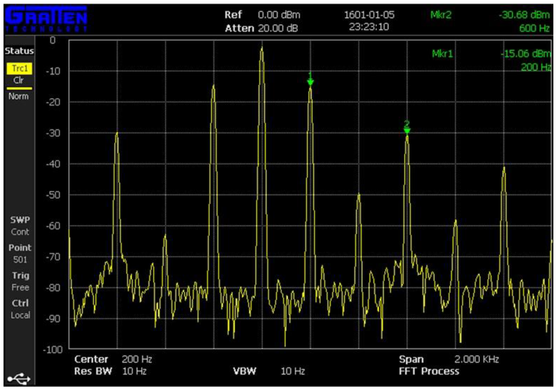
Task: Click the USB connection icon
Action: (19, 379)
